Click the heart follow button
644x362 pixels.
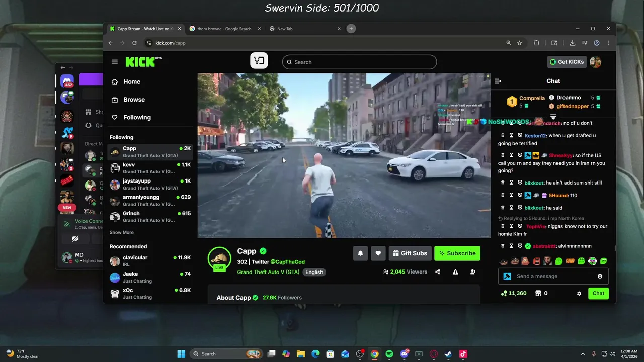click(378, 253)
